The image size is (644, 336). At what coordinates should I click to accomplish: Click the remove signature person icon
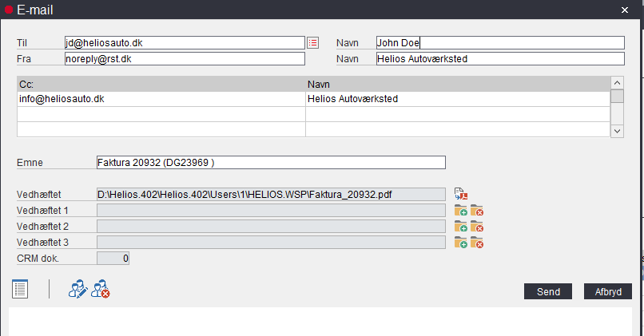pyautogui.click(x=100, y=289)
